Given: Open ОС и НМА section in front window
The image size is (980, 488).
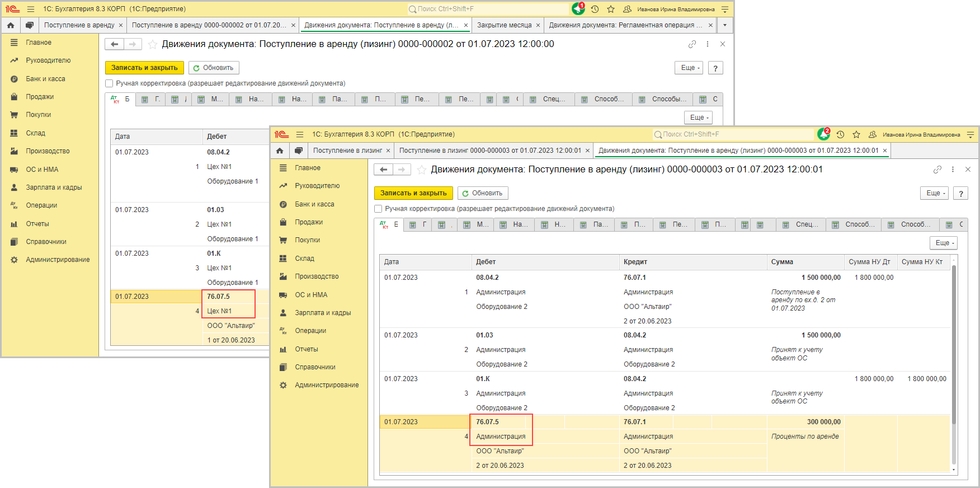Looking at the screenshot, I should click(x=311, y=295).
